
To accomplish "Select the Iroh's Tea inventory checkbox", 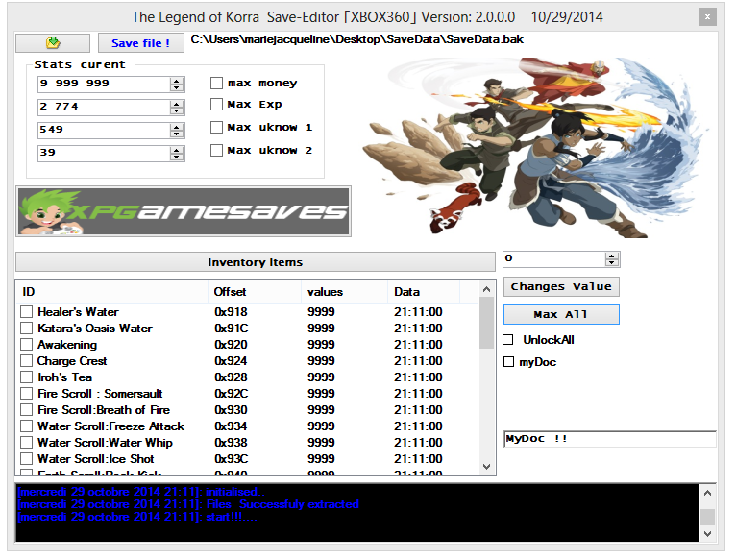I will click(27, 377).
